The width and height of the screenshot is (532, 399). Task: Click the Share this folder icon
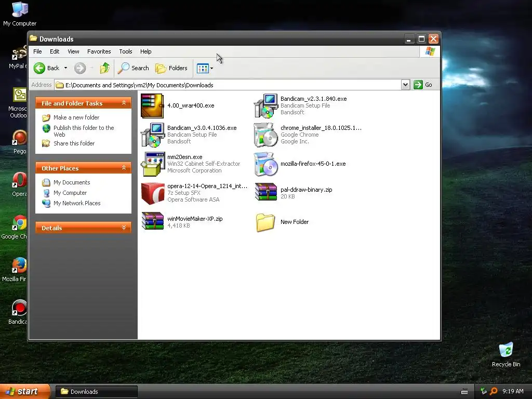[46, 143]
